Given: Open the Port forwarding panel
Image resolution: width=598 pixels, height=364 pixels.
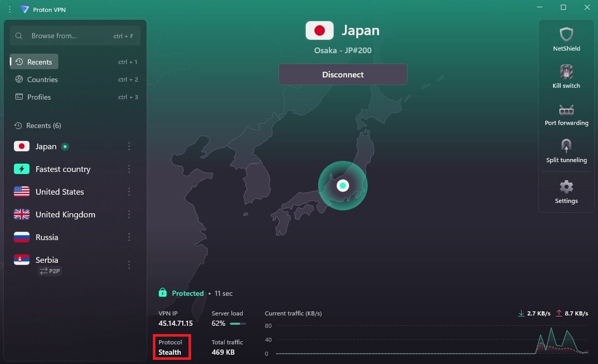Looking at the screenshot, I should [x=566, y=114].
